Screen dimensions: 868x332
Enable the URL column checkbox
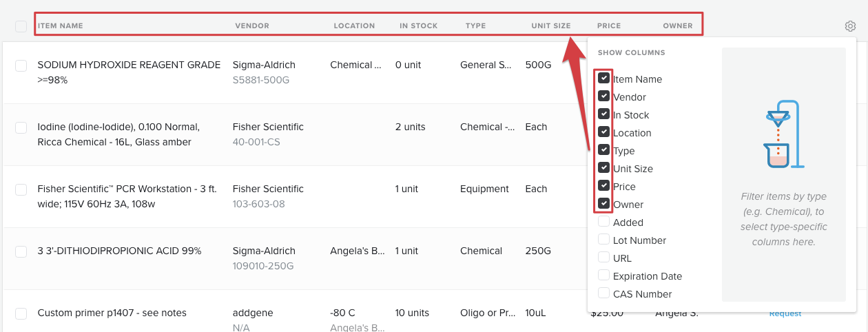coord(604,258)
